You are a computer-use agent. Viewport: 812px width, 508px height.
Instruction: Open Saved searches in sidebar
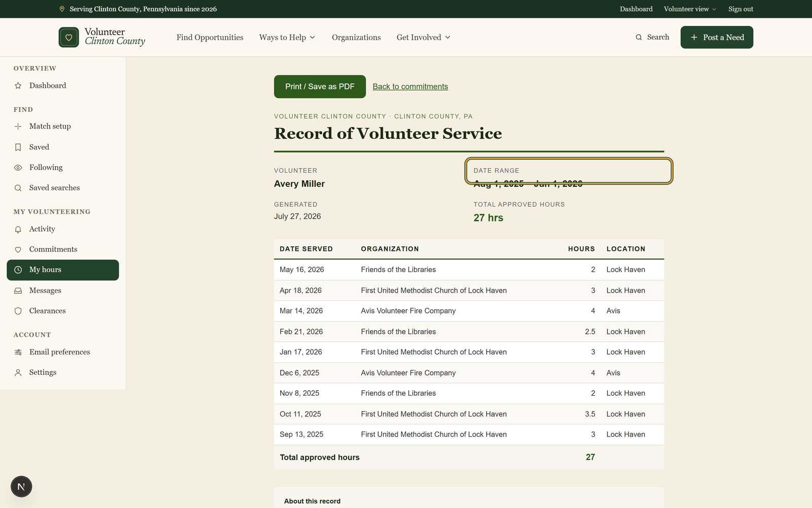(63, 188)
